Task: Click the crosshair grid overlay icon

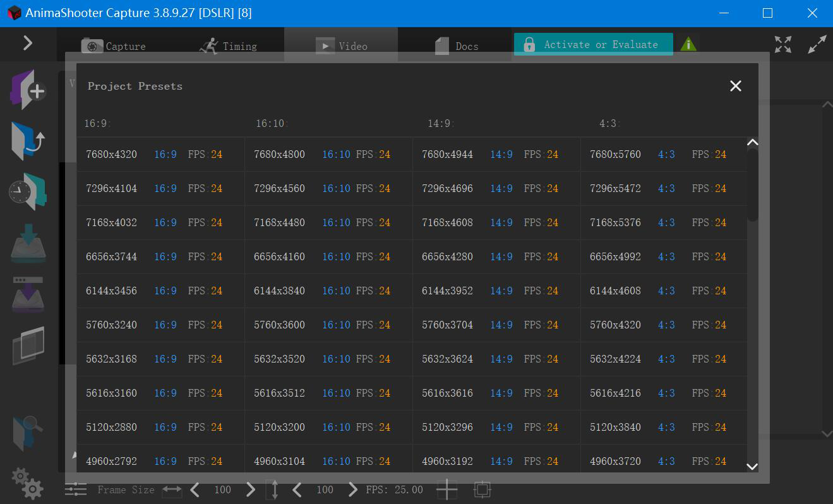Action: click(447, 489)
